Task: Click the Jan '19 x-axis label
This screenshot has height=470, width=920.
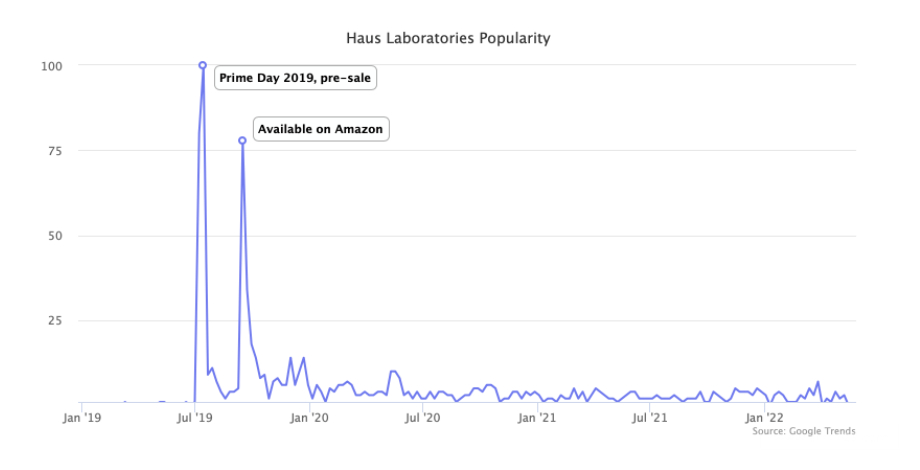Action: [x=82, y=418]
